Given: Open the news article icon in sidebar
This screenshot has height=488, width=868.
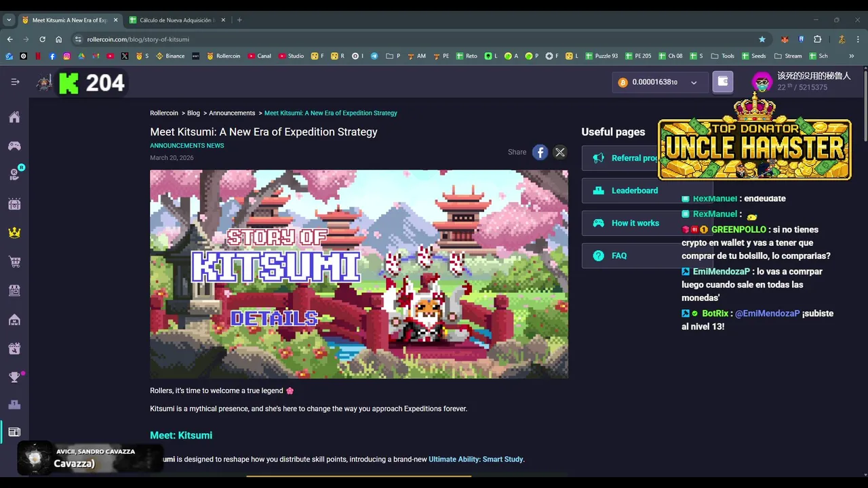Looking at the screenshot, I should point(14,432).
